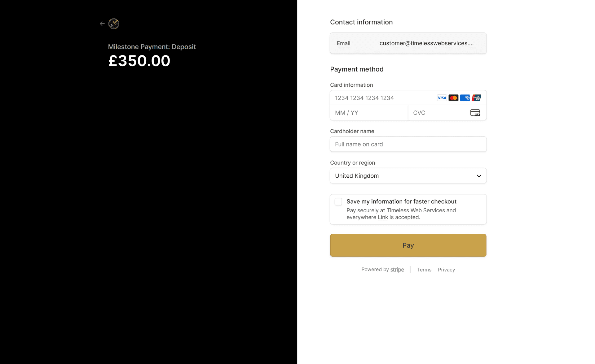Open the Terms page
Screen dimensions: 595x364
tap(424, 270)
